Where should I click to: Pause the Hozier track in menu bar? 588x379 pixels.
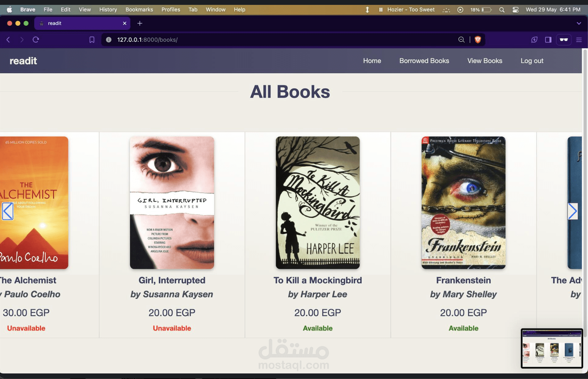381,10
